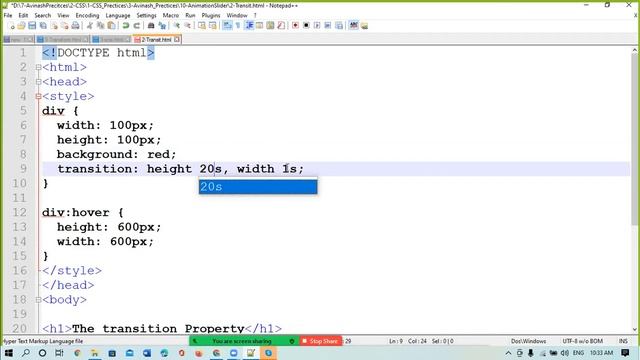Open the notification center icon
The height and width of the screenshot is (360, 640).
625,353
